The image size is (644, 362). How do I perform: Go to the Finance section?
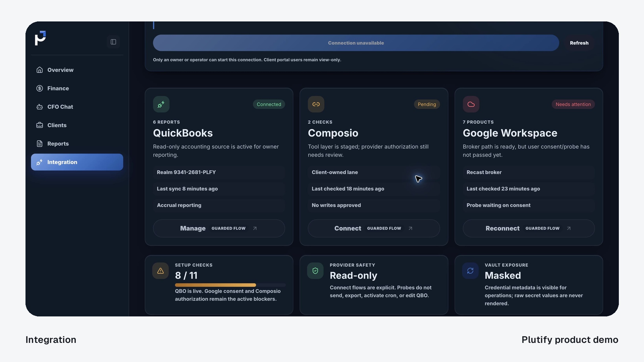tap(77, 88)
